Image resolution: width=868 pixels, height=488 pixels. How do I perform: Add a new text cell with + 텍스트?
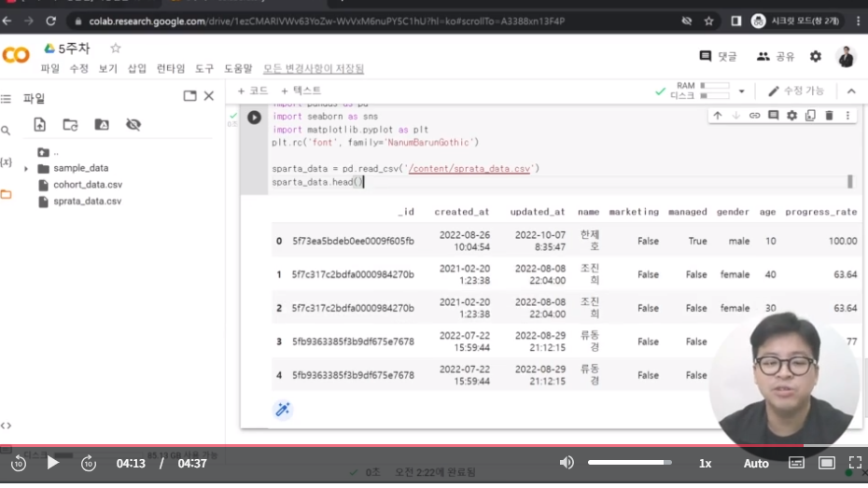[301, 91]
